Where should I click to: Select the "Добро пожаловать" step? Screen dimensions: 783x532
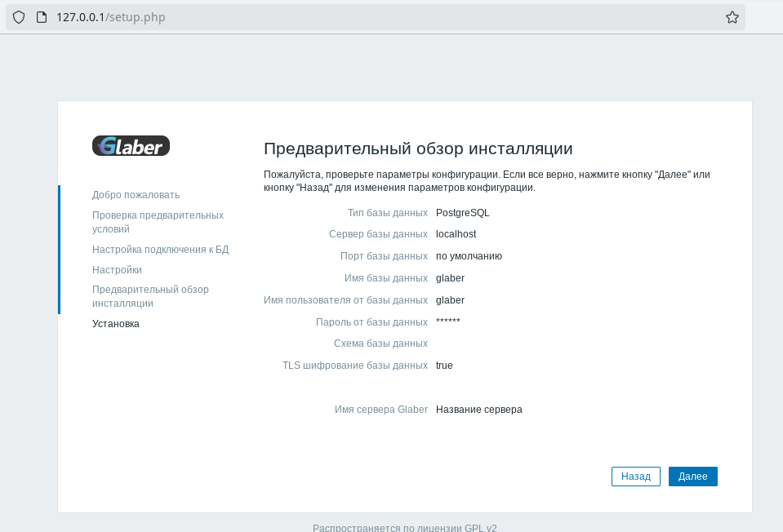click(x=136, y=195)
